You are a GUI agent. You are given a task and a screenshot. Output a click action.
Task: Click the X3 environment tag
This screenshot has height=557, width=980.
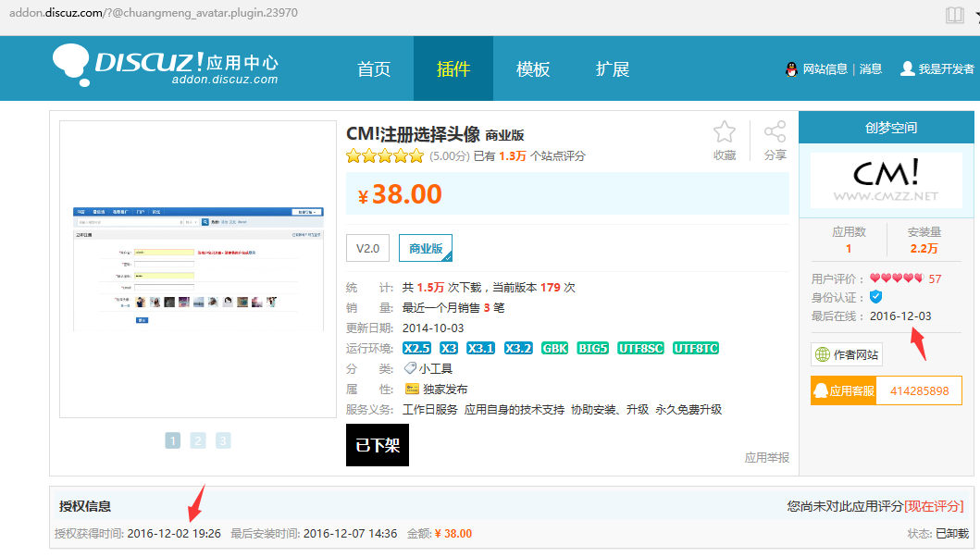pos(449,348)
